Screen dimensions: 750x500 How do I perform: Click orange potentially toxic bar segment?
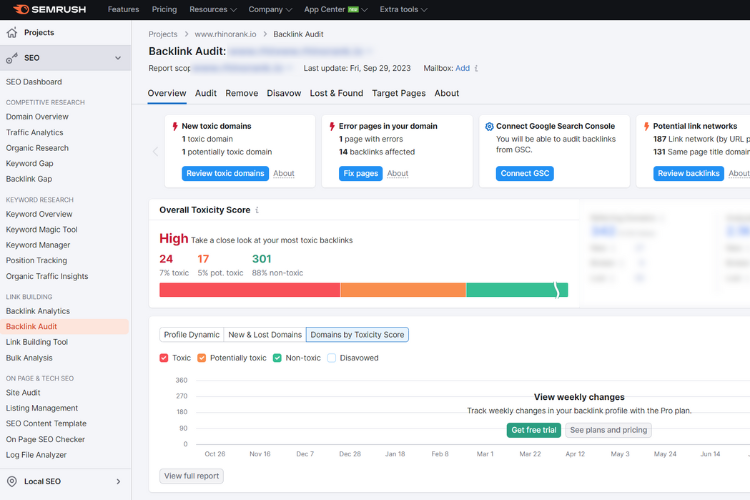tap(403, 290)
